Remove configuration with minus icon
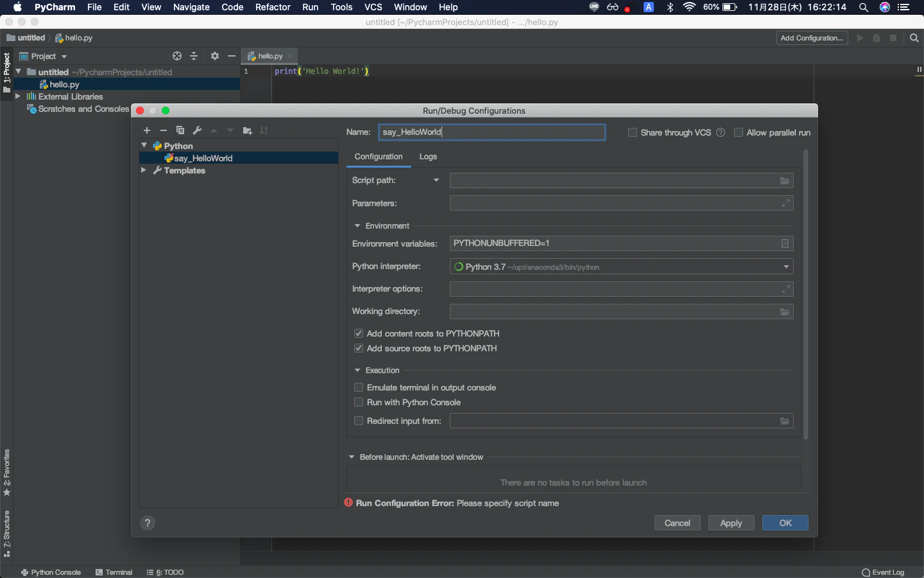 coord(164,130)
